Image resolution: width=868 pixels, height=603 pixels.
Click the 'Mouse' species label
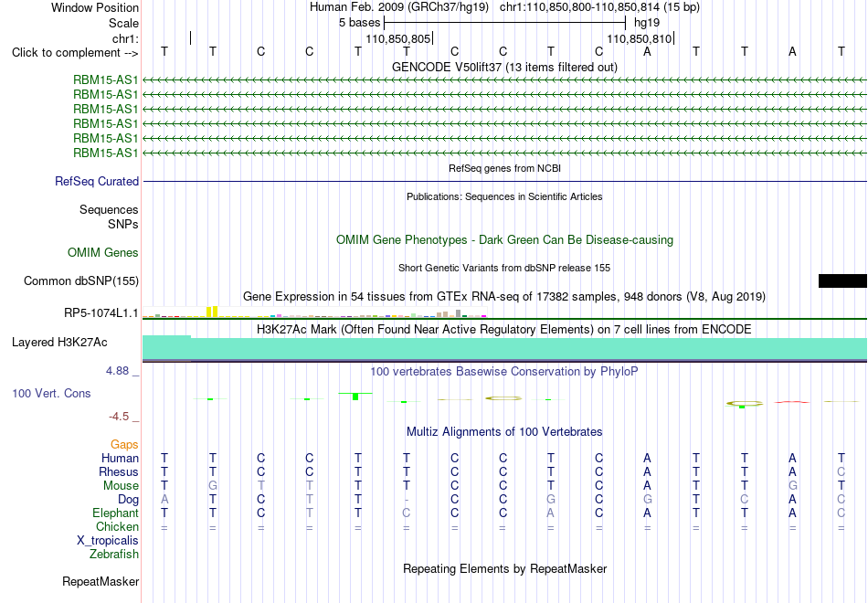[121, 486]
